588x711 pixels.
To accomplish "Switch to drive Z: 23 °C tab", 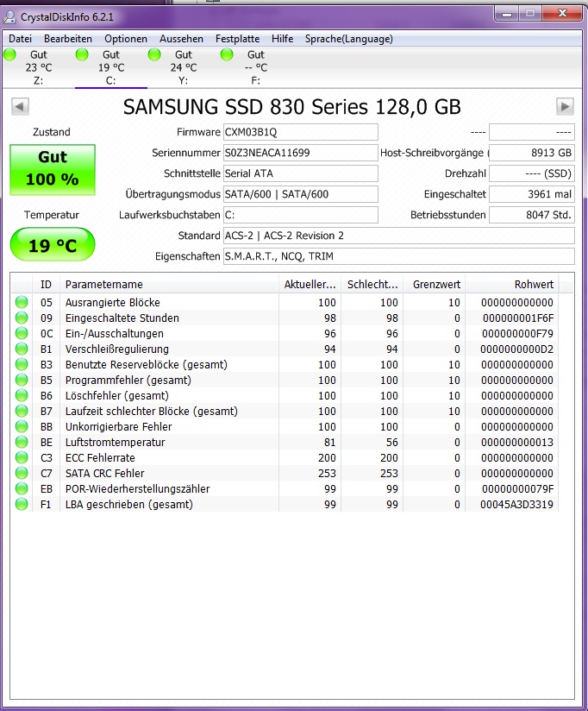I will tap(39, 67).
